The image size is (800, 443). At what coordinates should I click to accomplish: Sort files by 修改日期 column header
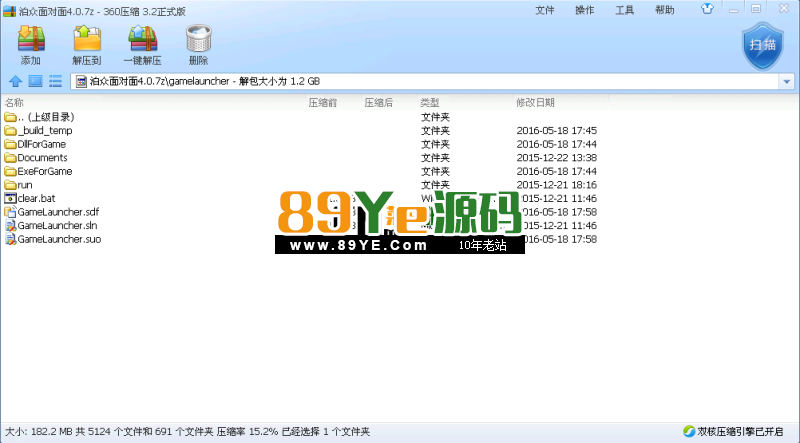coord(534,103)
